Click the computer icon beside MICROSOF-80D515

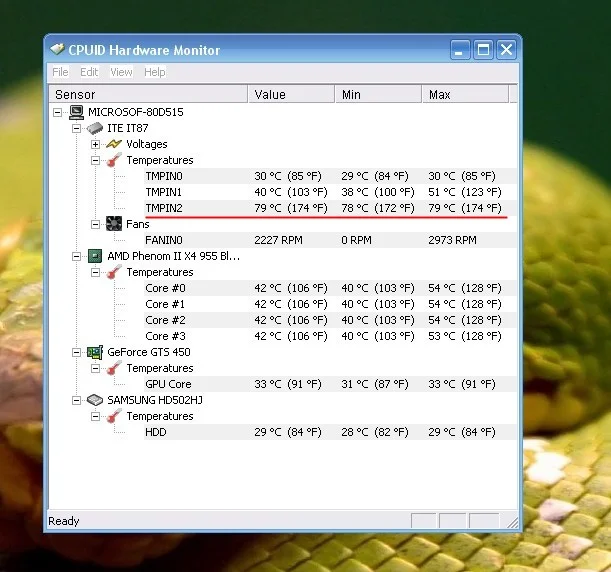[76, 112]
